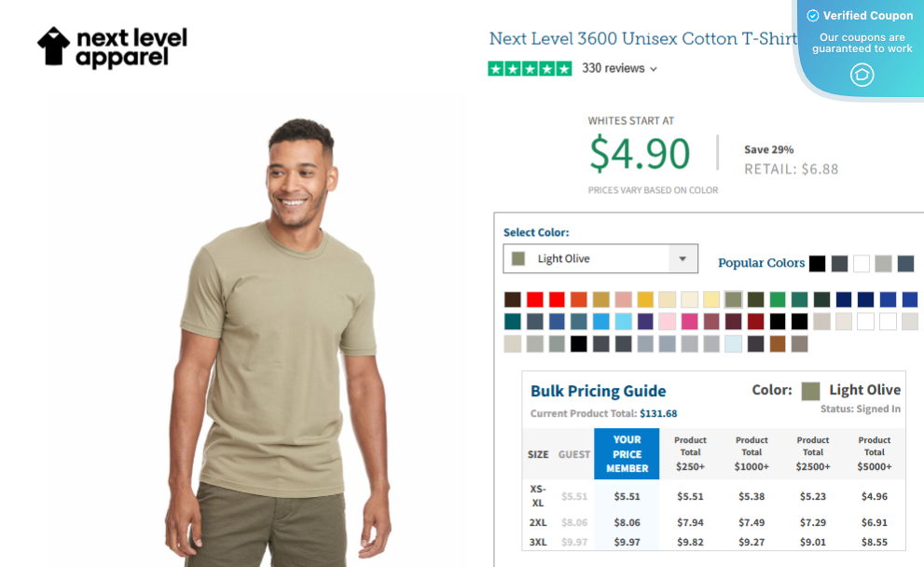This screenshot has width=924, height=567.
Task: Click the verified checkmark icon on the coupon banner
Action: (813, 15)
